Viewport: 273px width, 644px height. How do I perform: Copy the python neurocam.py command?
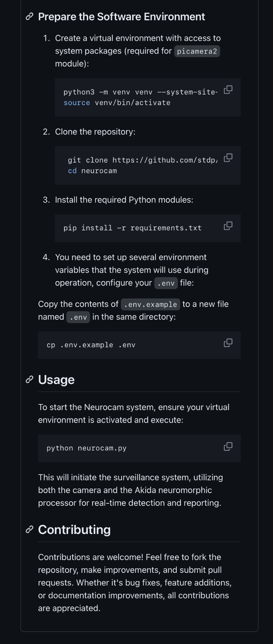click(x=228, y=446)
